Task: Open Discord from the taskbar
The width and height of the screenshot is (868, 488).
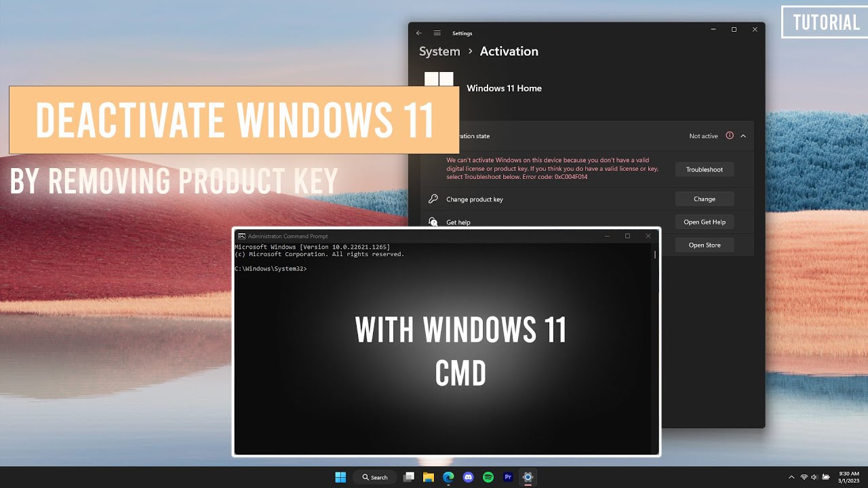Action: pos(468,477)
